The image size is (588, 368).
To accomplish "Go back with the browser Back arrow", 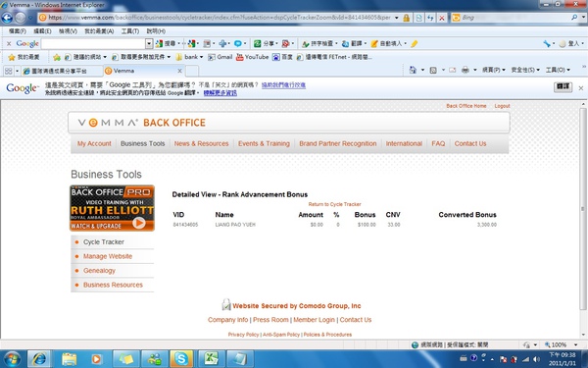I will (7, 18).
